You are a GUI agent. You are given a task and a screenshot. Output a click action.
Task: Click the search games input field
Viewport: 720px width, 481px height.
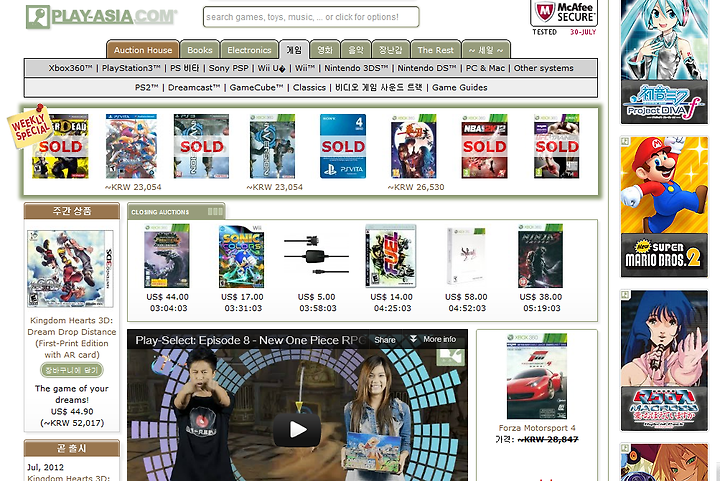311,17
